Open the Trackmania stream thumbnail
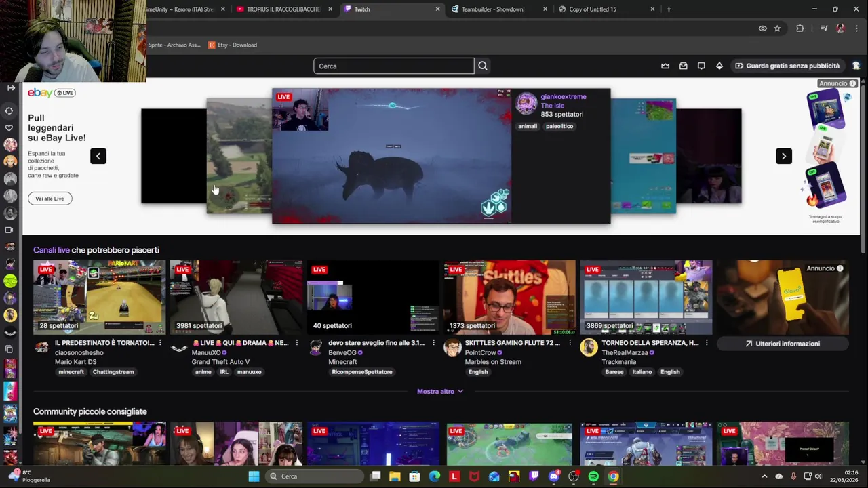Image resolution: width=868 pixels, height=488 pixels. [x=646, y=297]
